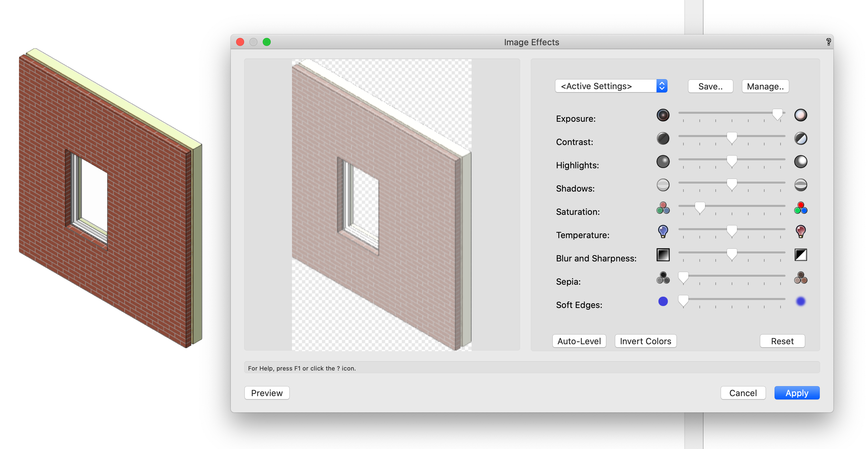Image resolution: width=868 pixels, height=449 pixels.
Task: Select the high contrast icon beside Contrast slider
Action: point(801,138)
